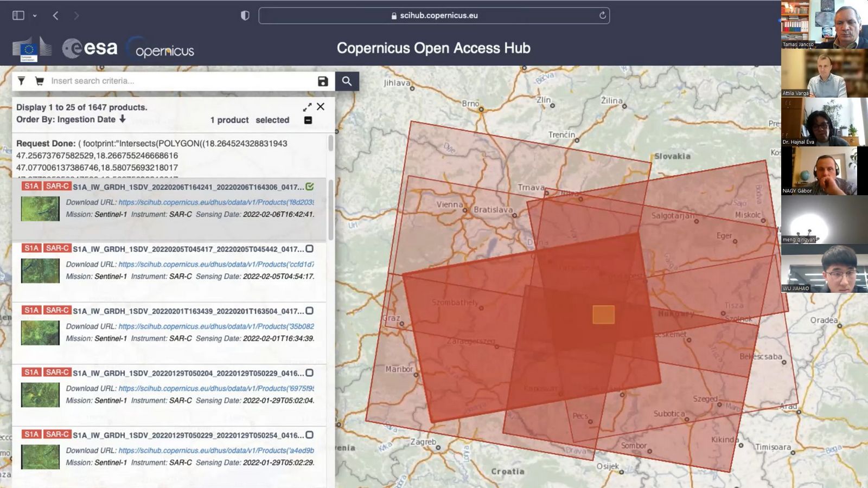Click thumbnail of 20220129T050229 product

tap(40, 457)
